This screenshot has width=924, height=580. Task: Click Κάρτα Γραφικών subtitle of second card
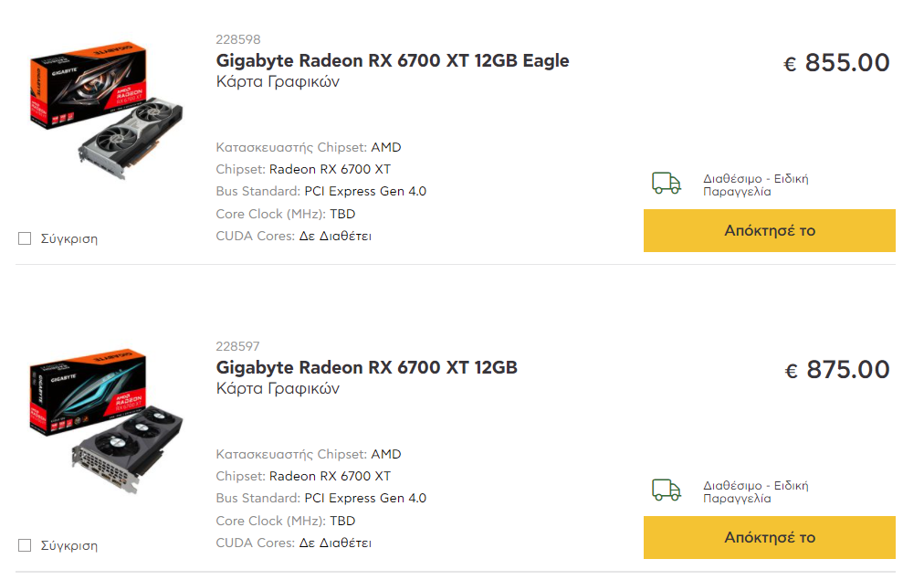[278, 389]
